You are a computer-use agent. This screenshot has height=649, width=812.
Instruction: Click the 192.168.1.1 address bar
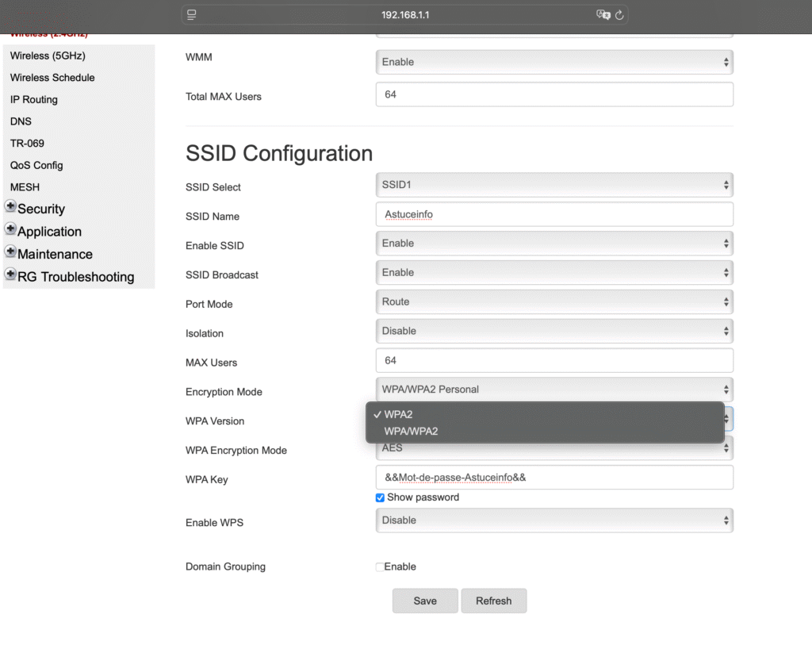405,15
